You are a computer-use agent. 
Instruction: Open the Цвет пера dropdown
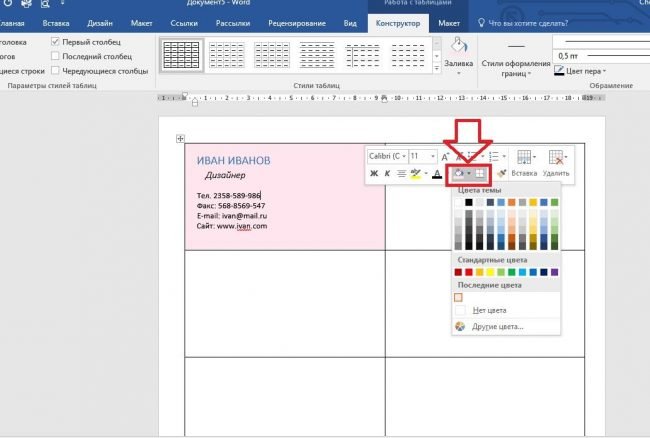(590, 72)
